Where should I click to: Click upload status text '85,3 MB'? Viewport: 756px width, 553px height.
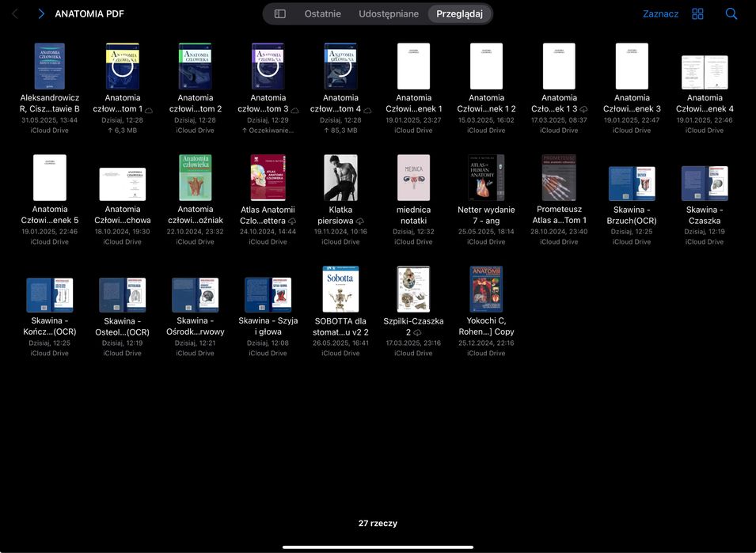point(341,131)
